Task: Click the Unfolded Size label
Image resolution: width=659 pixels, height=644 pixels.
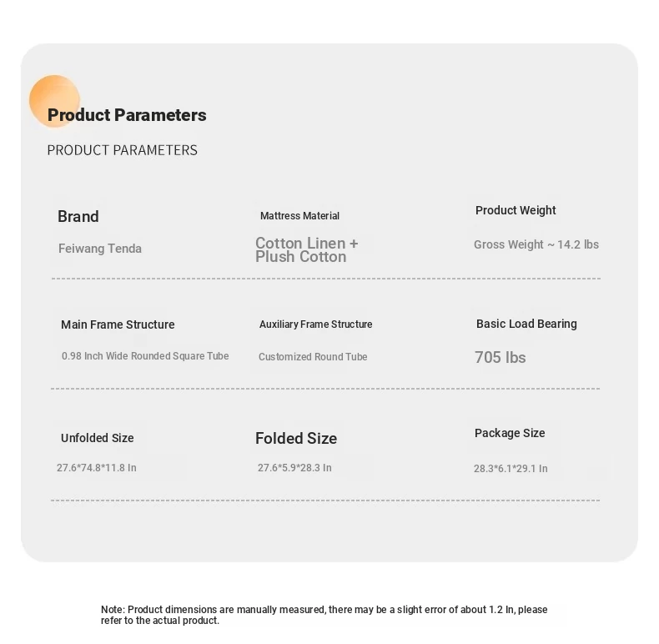Action: coord(97,438)
